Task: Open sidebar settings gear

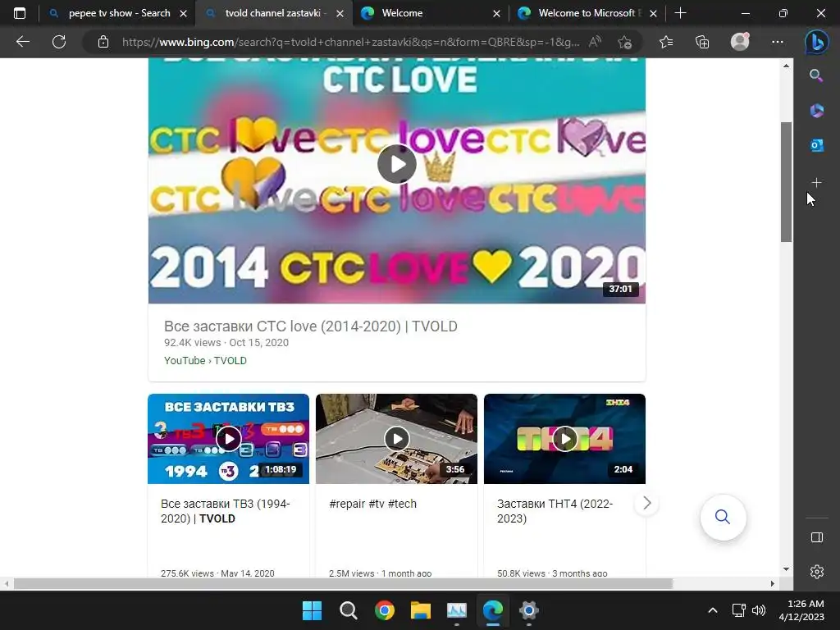Action: pos(816,572)
